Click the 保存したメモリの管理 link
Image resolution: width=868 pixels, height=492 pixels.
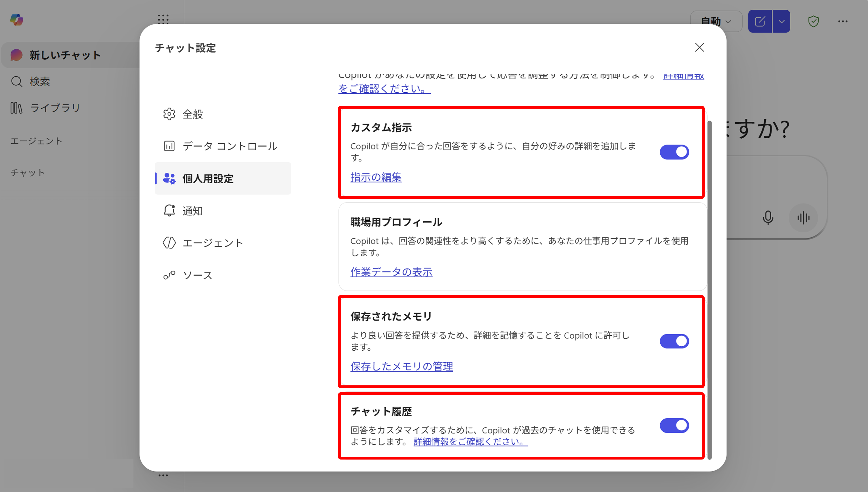[x=402, y=366]
